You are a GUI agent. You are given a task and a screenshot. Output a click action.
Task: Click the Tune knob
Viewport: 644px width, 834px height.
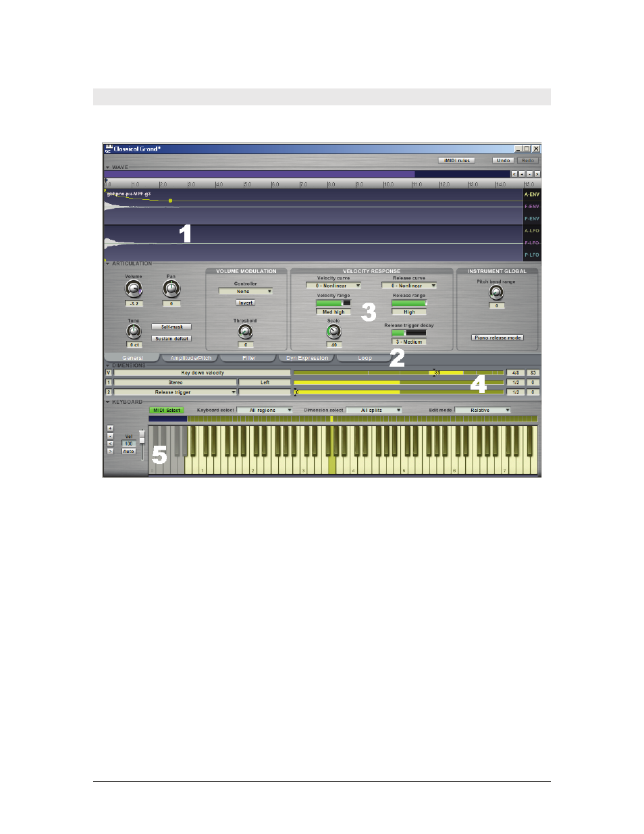tap(134, 332)
